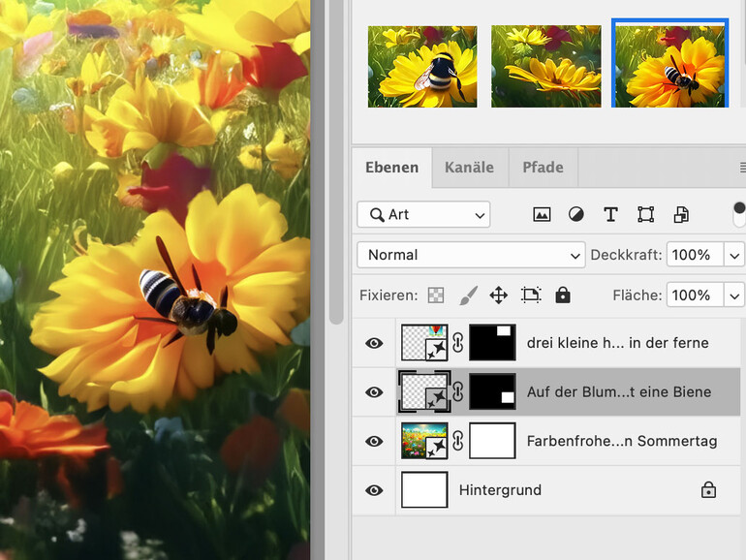This screenshot has height=560, width=746.
Task: Toggle visibility of 'Auf der Blum...t eine Biene' layer
Action: [374, 392]
